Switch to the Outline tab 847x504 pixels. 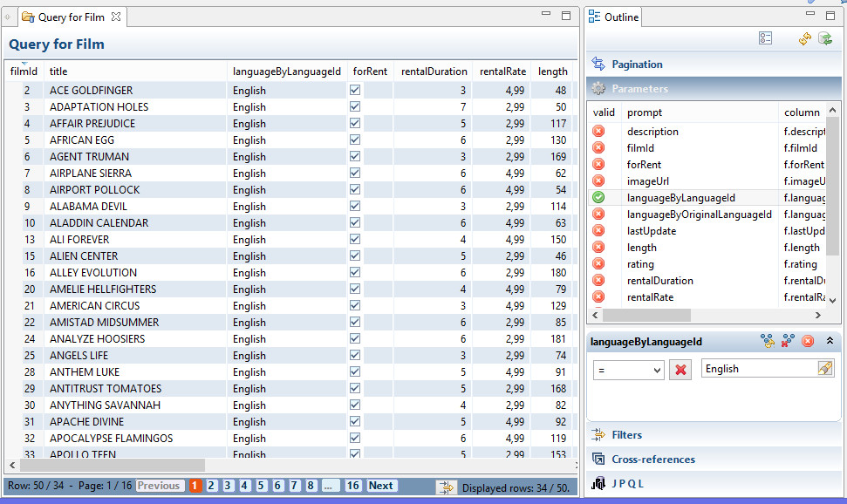coord(613,17)
